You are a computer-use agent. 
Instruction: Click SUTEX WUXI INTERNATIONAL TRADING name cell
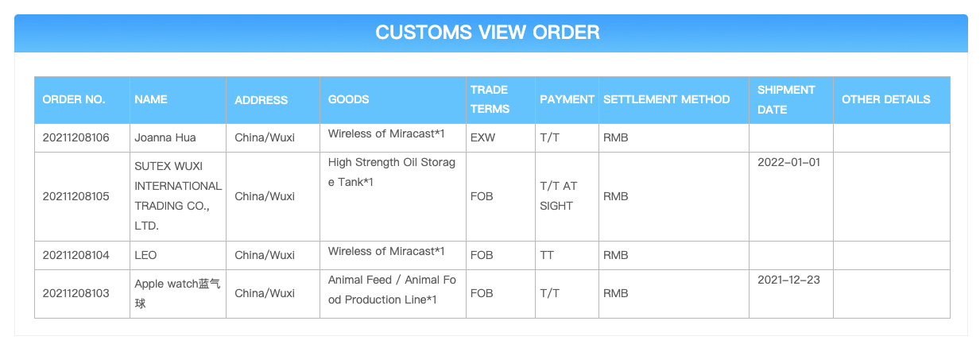pos(178,196)
